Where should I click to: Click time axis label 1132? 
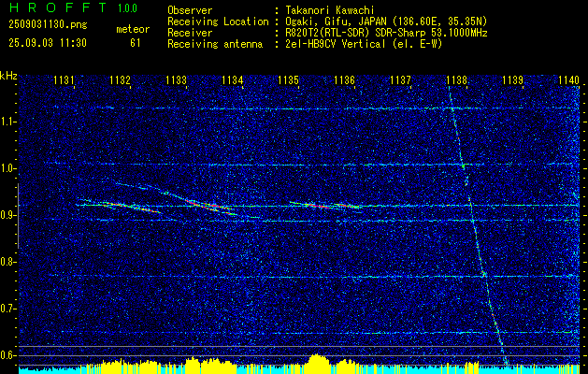coord(120,79)
